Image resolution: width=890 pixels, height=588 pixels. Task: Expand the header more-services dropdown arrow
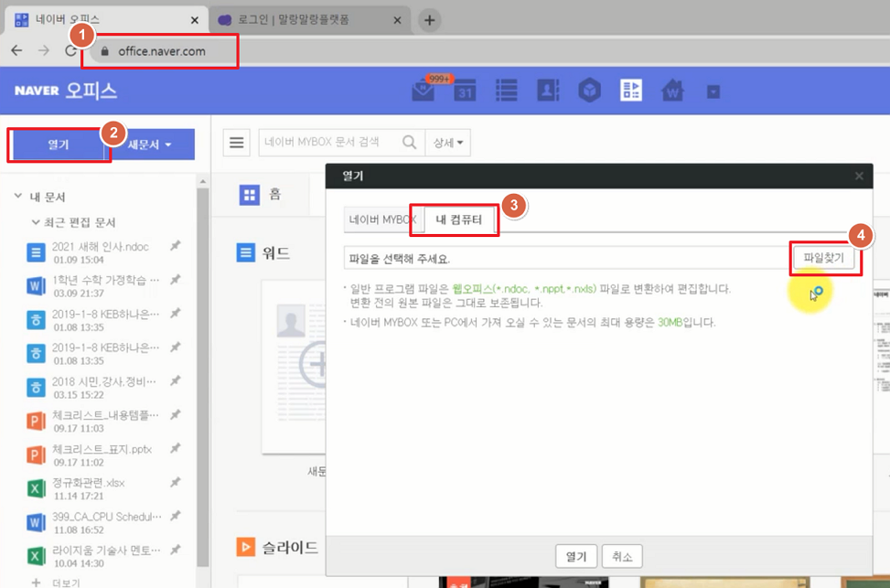[x=713, y=91]
